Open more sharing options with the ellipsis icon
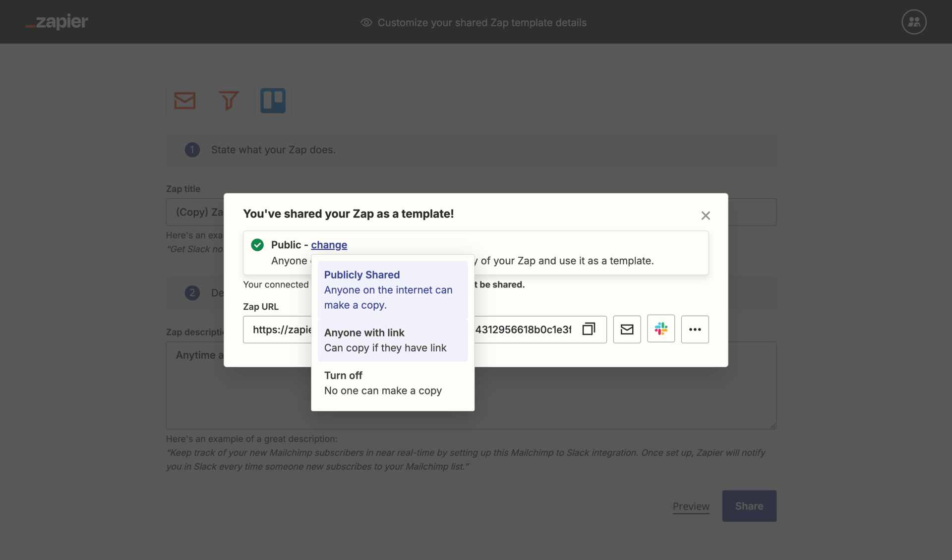 click(695, 329)
